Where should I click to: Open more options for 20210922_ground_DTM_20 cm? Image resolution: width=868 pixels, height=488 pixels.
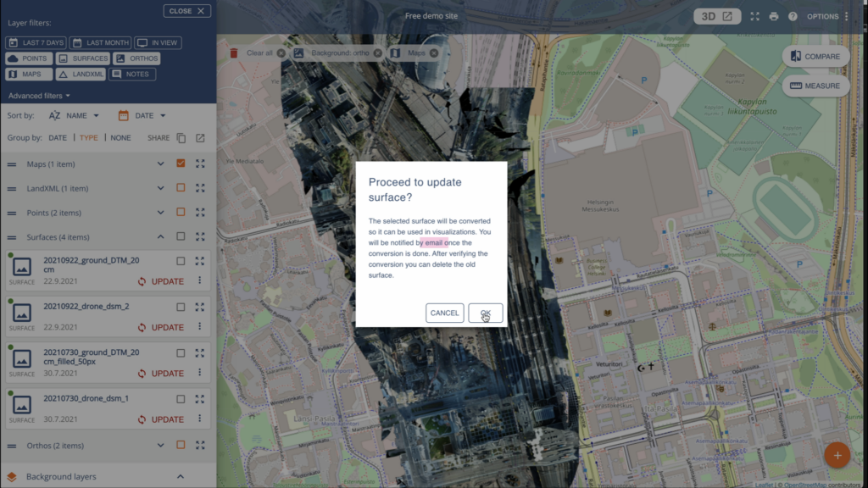(x=200, y=280)
